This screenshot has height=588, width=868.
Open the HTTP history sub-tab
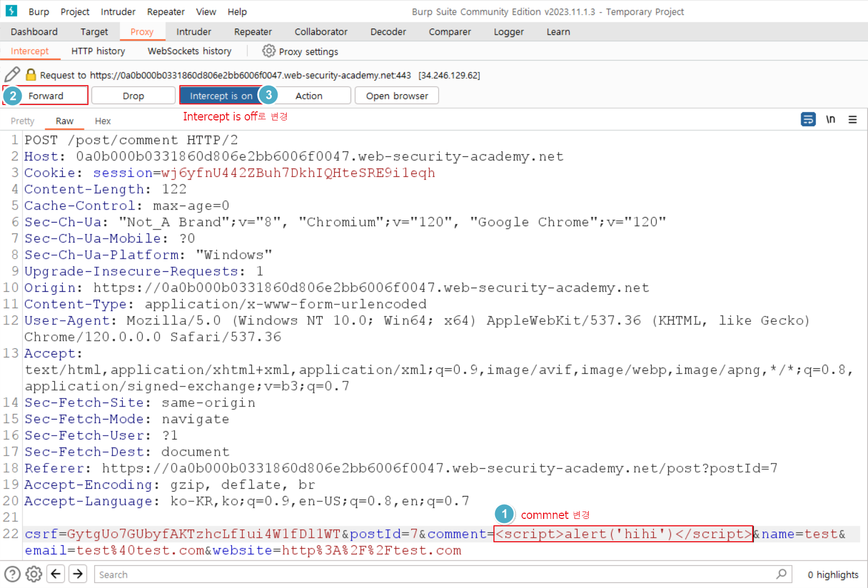point(98,51)
